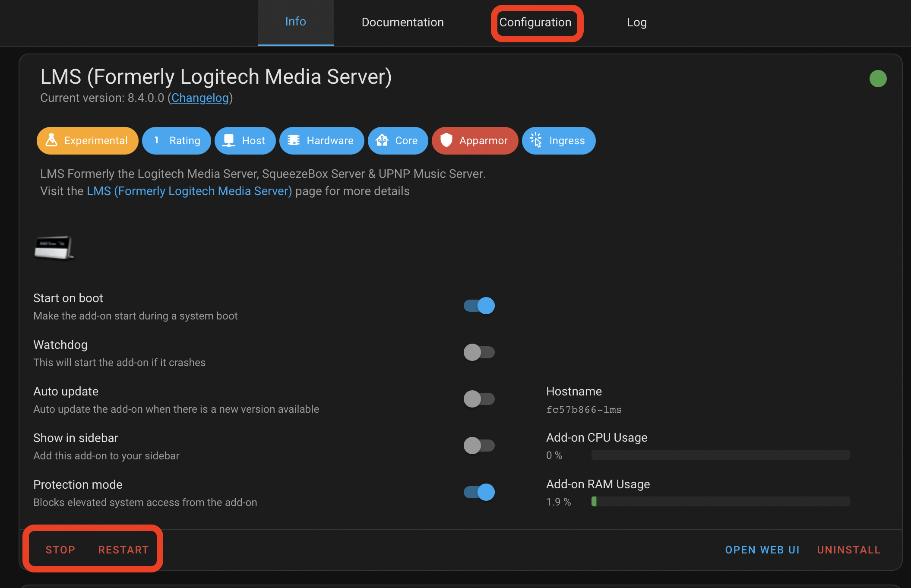
Task: Click the Add-on CPU Usage label
Action: click(x=597, y=438)
